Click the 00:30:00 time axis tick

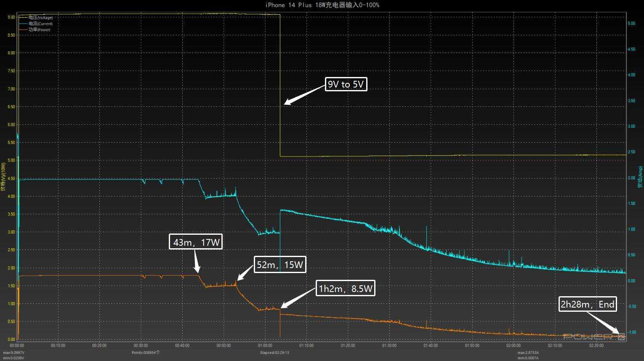coord(141,345)
